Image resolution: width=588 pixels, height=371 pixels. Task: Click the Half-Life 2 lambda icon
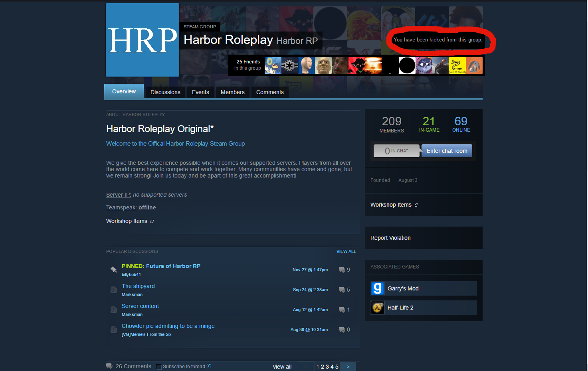(378, 308)
